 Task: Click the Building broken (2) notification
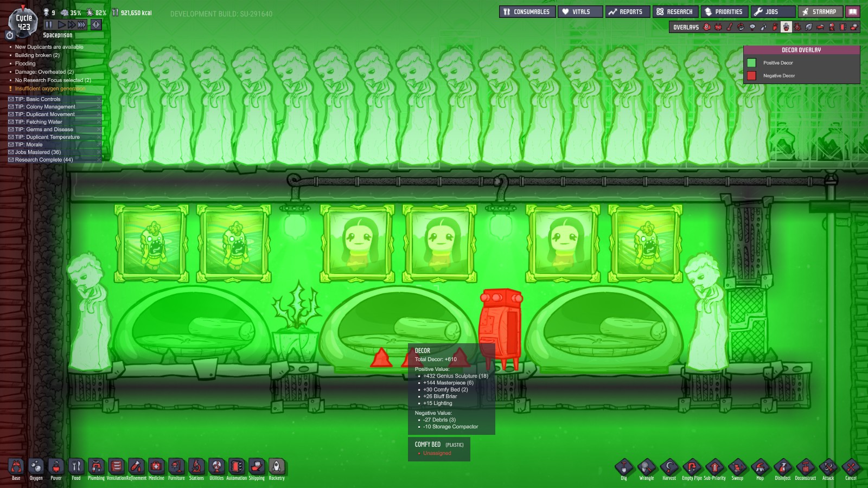37,55
